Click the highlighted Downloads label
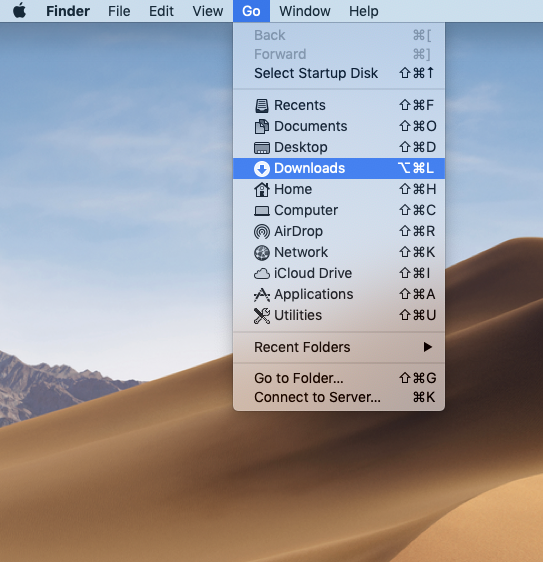Screen dimensions: 543x562 tap(309, 168)
